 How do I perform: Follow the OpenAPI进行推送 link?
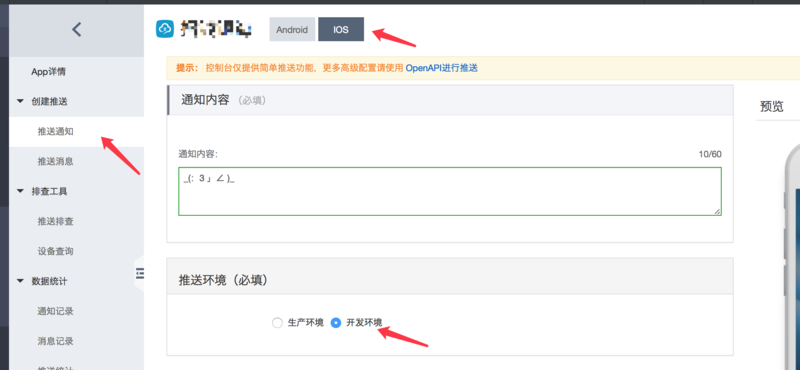tap(442, 68)
